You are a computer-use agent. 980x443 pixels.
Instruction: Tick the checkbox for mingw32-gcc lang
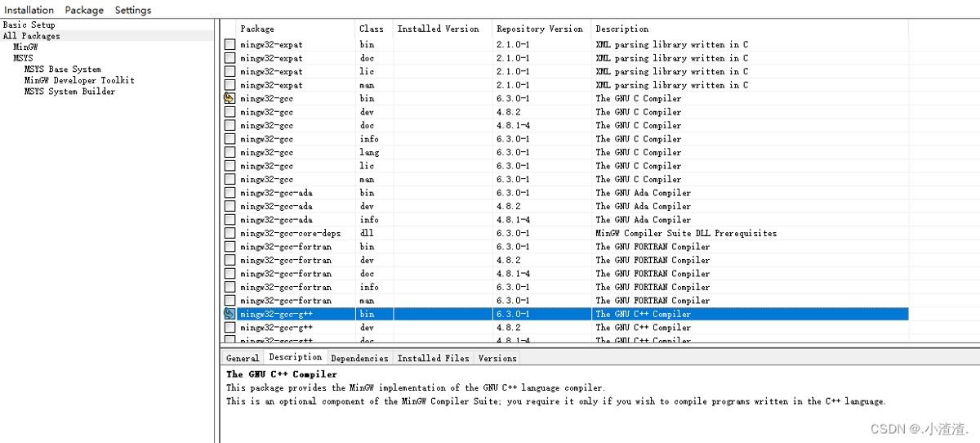pyautogui.click(x=229, y=152)
